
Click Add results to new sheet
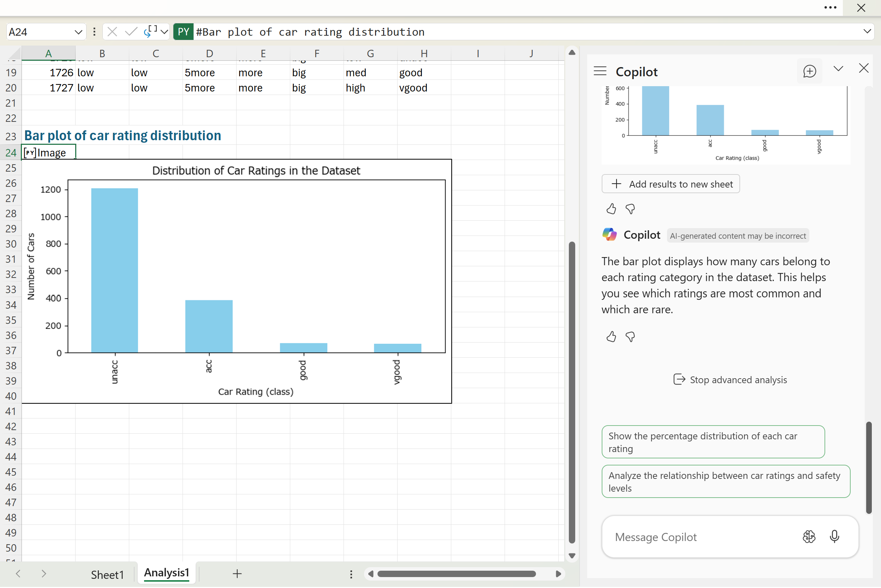coord(670,184)
